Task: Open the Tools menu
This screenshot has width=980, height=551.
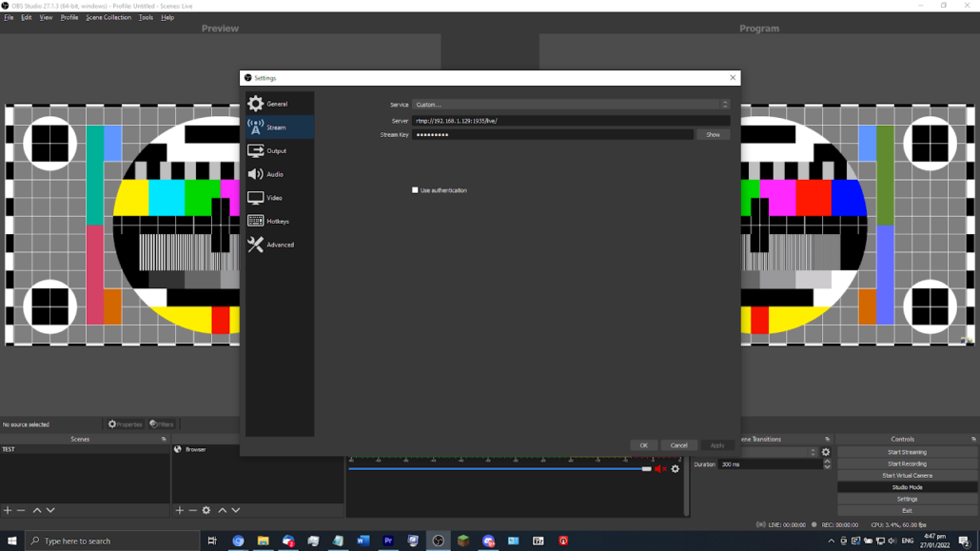Action: (x=146, y=17)
